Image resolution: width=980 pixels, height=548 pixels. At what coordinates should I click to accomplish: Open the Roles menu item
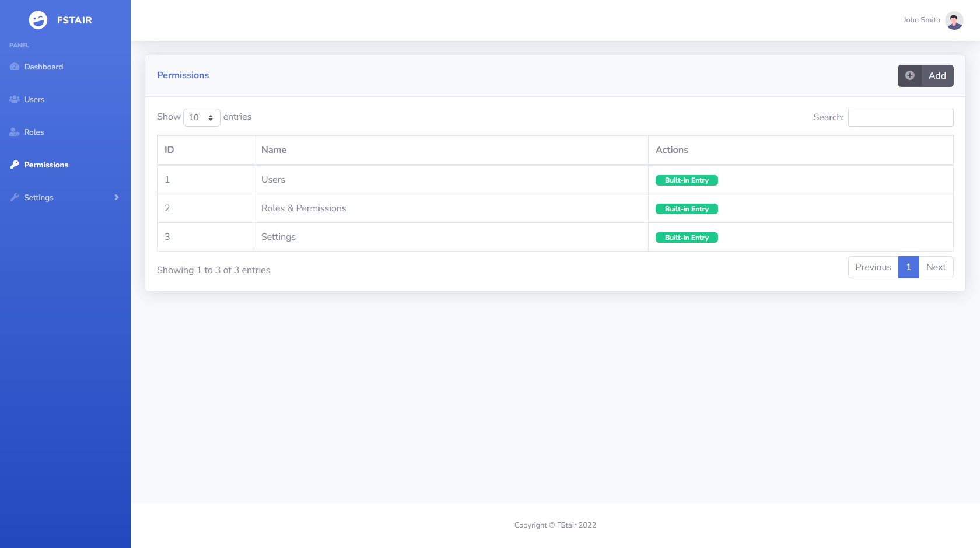pos(34,132)
